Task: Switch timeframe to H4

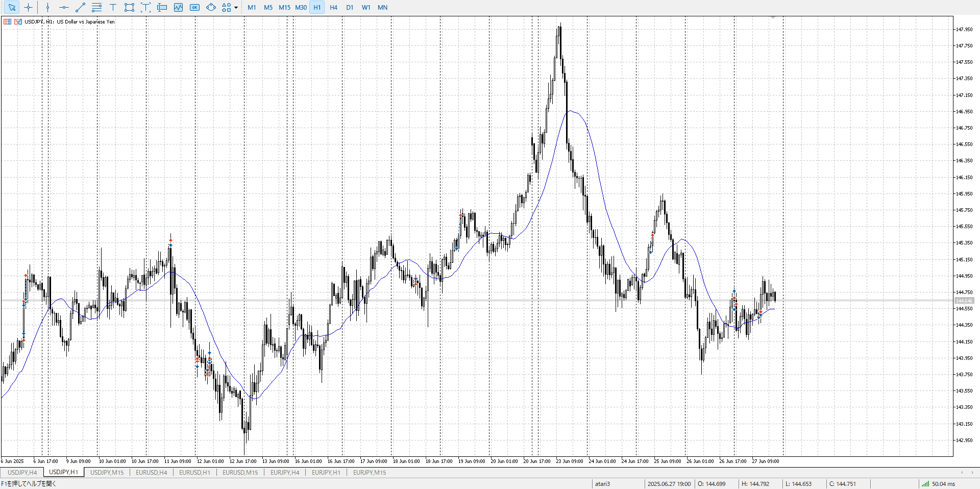Action: point(333,8)
